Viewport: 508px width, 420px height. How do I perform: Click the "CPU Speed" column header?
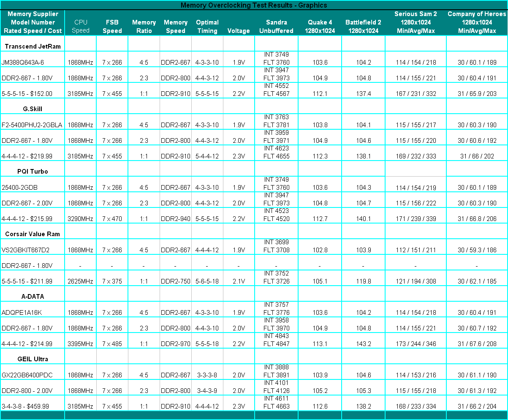coord(81,27)
